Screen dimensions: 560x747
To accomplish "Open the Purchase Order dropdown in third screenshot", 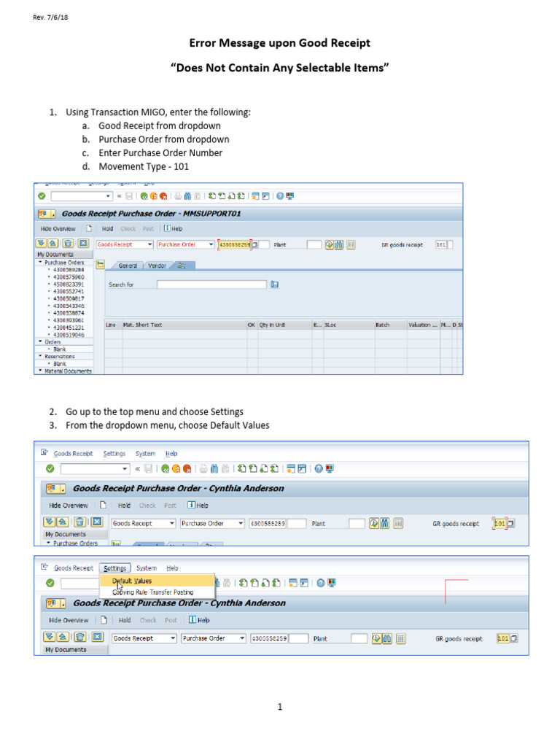I will (242, 638).
